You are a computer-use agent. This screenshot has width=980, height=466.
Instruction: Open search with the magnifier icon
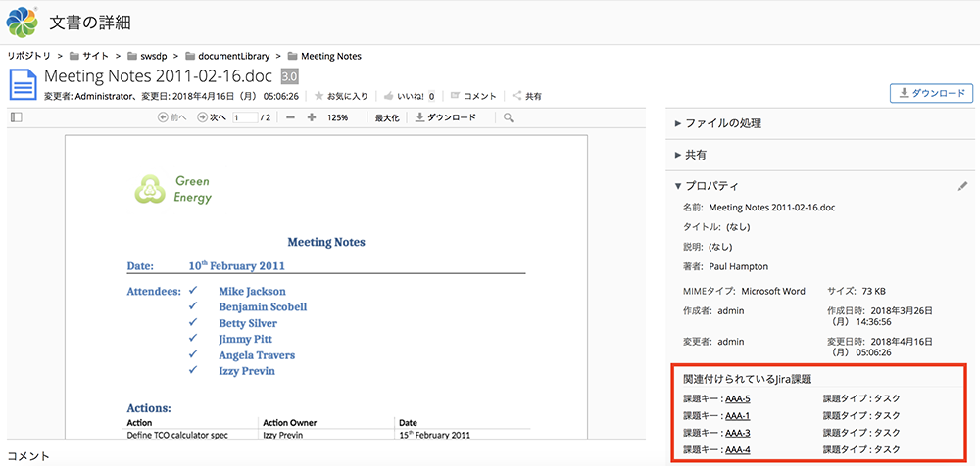(508, 117)
